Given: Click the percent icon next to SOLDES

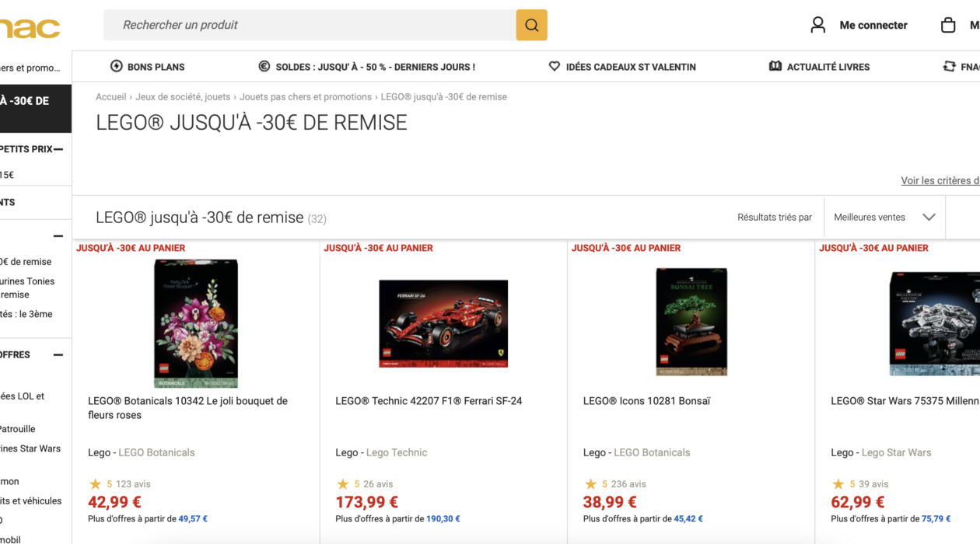Looking at the screenshot, I should (x=263, y=67).
